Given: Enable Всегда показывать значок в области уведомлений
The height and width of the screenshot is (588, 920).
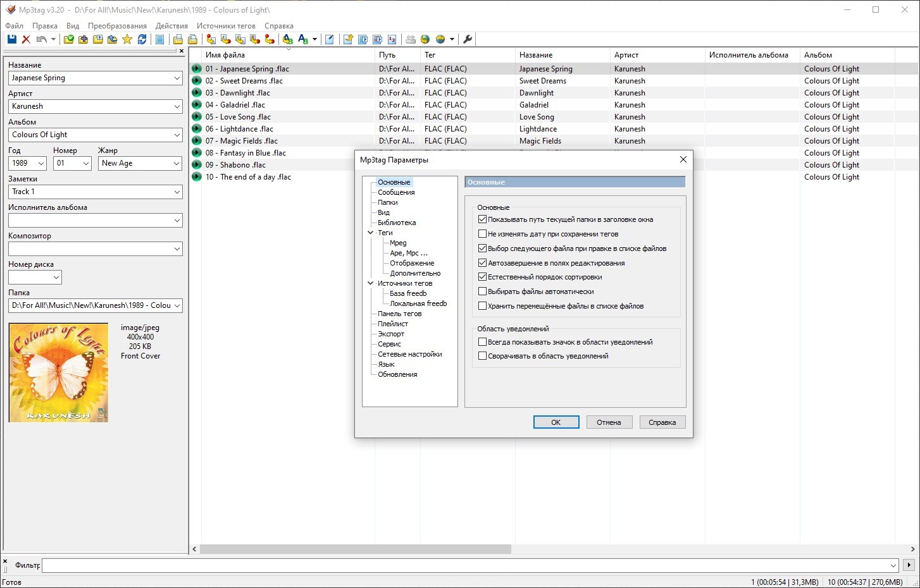Looking at the screenshot, I should [483, 342].
